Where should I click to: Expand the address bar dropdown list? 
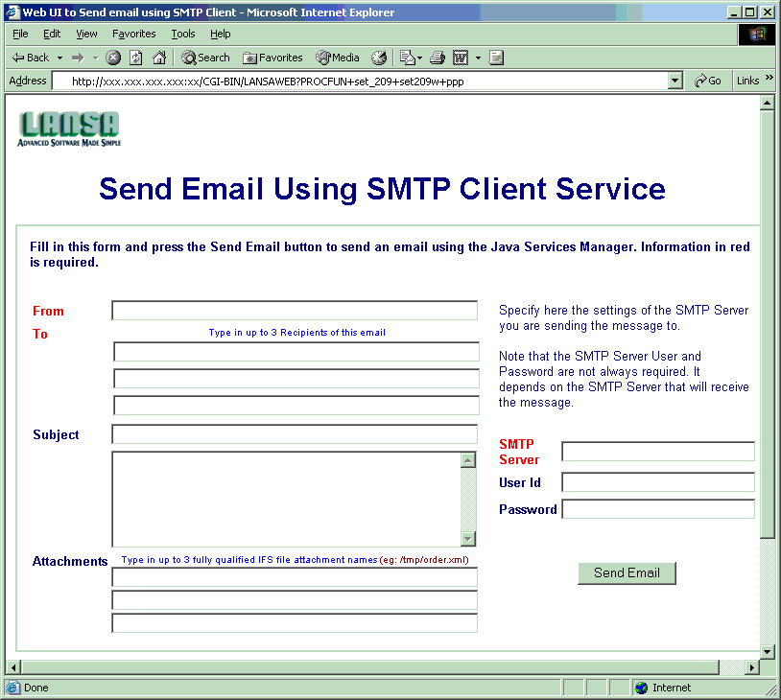(674, 81)
